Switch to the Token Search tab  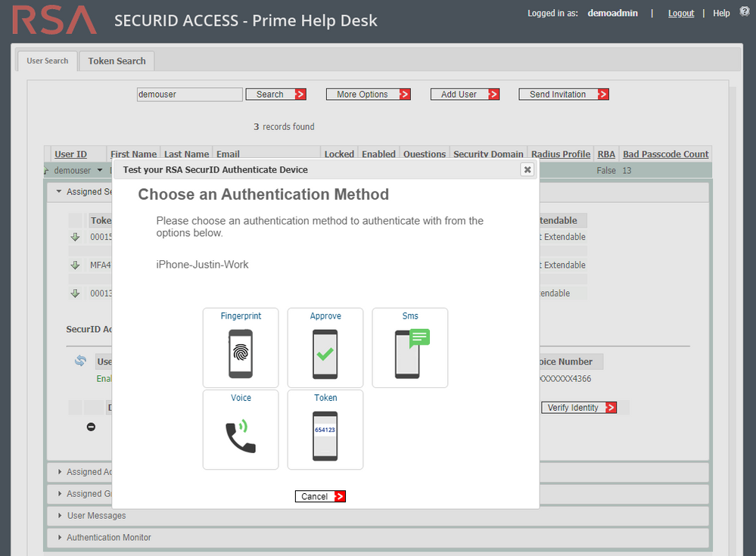pyautogui.click(x=116, y=61)
